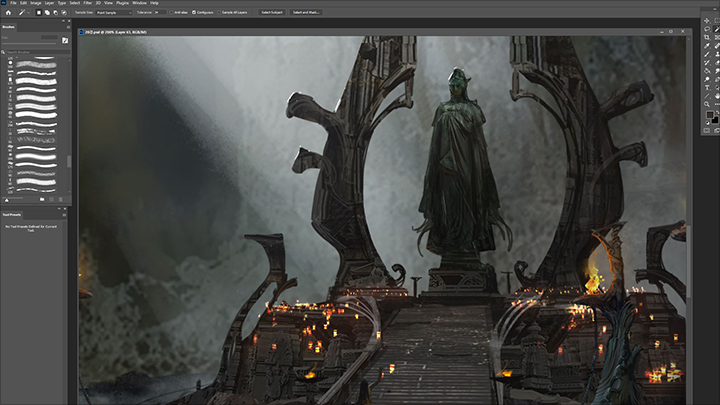The width and height of the screenshot is (720, 405).
Task: Swap foreground and background colors
Action: tap(717, 112)
